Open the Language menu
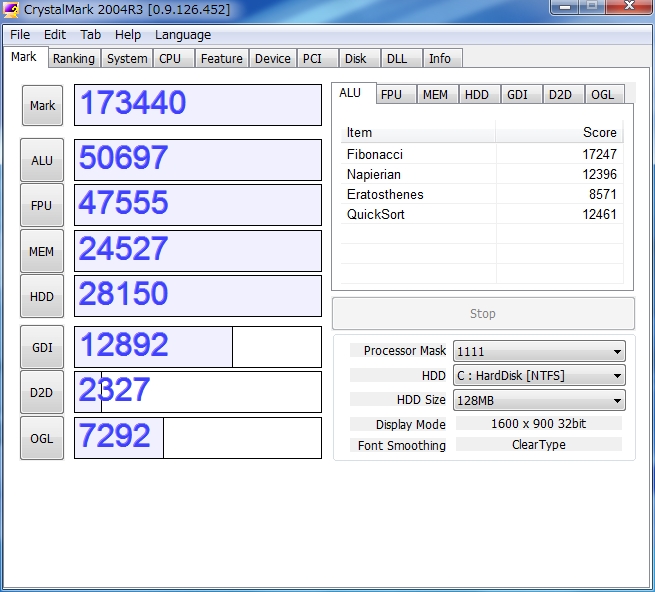The image size is (655, 592). [x=183, y=35]
